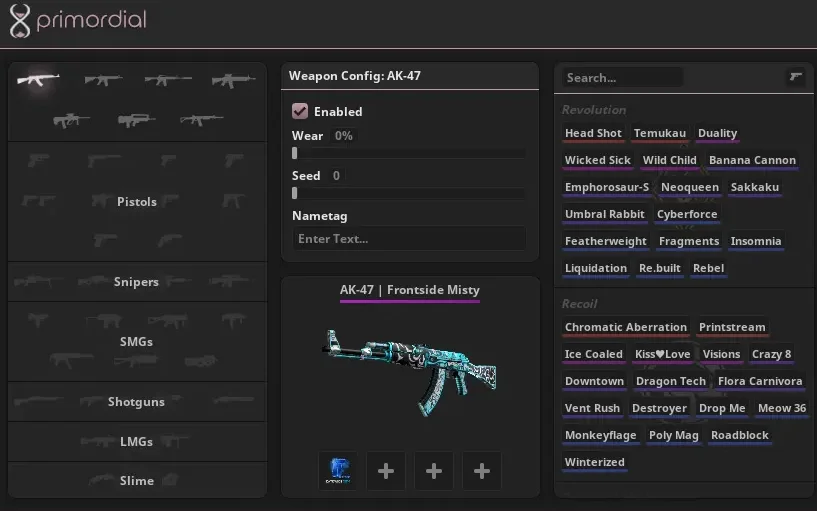
Task: Open the Shotguns weapon category
Action: point(137,402)
